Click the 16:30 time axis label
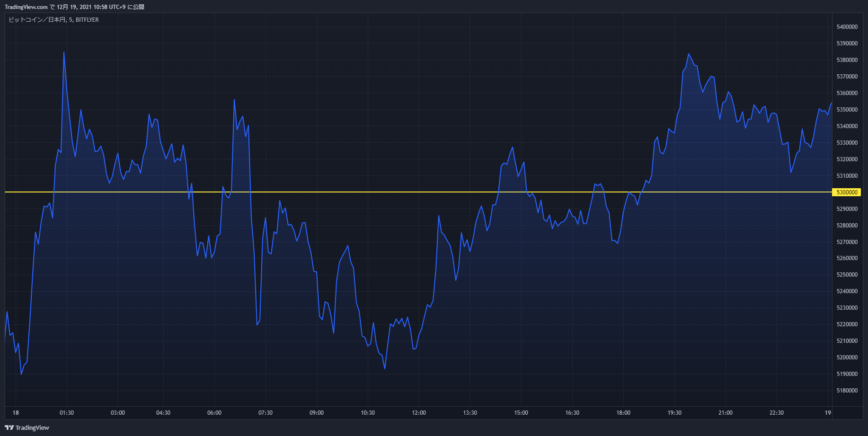 tap(572, 413)
